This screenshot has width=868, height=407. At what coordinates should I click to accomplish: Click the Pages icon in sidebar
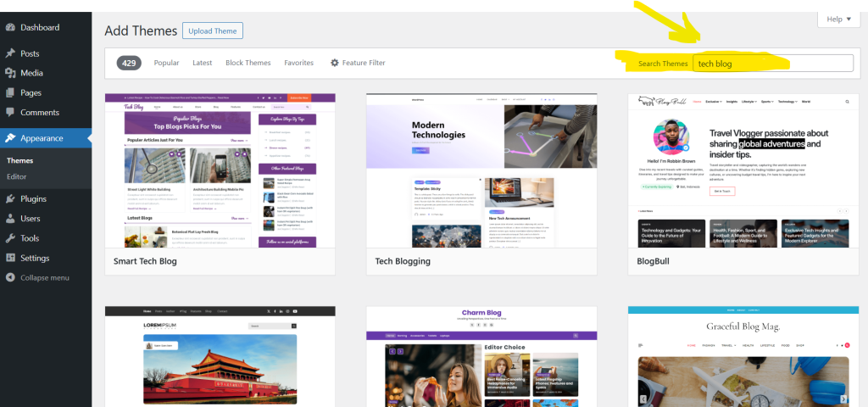[10, 92]
